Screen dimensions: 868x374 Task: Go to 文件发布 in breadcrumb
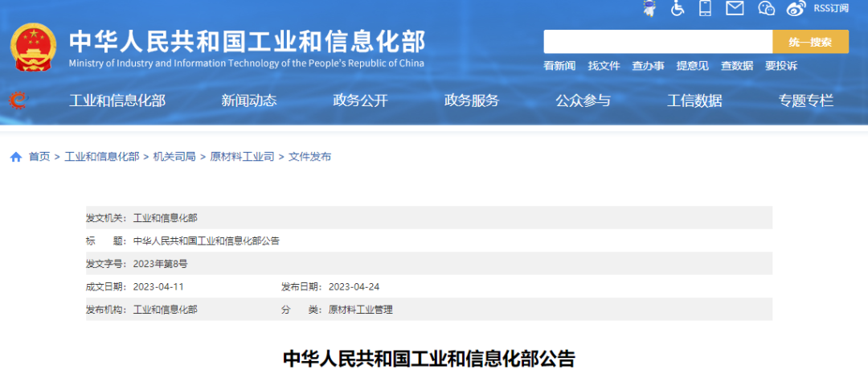pyautogui.click(x=310, y=157)
